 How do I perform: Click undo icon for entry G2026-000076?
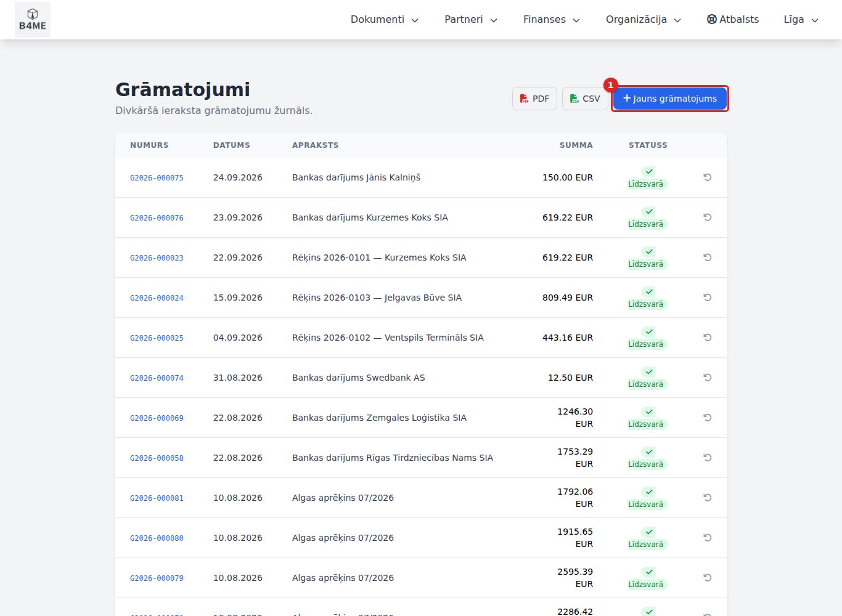tap(708, 217)
